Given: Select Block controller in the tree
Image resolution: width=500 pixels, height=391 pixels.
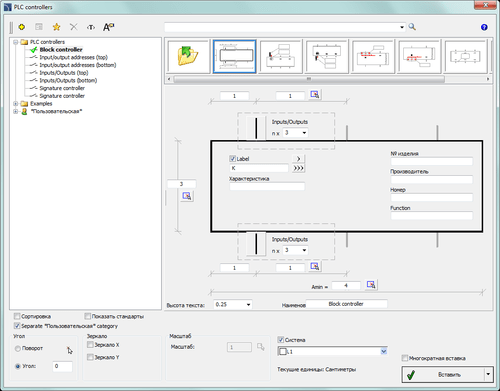Looking at the screenshot, I should click(61, 50).
